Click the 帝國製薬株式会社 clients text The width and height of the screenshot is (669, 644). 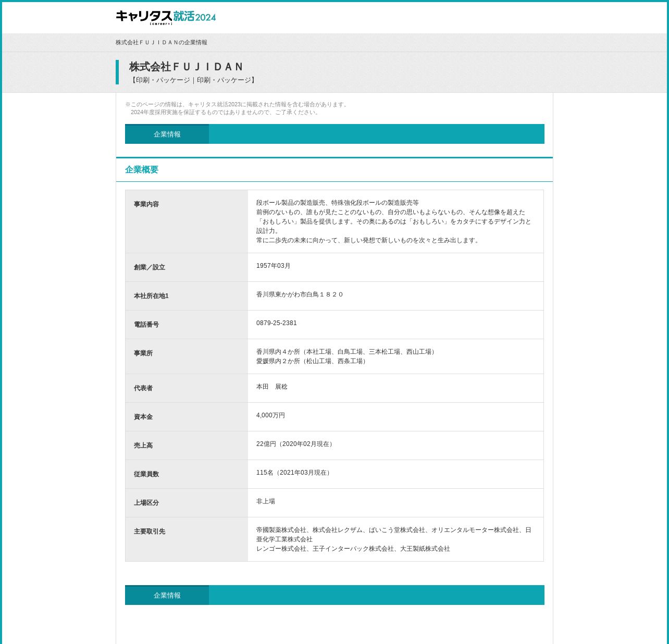click(x=394, y=535)
